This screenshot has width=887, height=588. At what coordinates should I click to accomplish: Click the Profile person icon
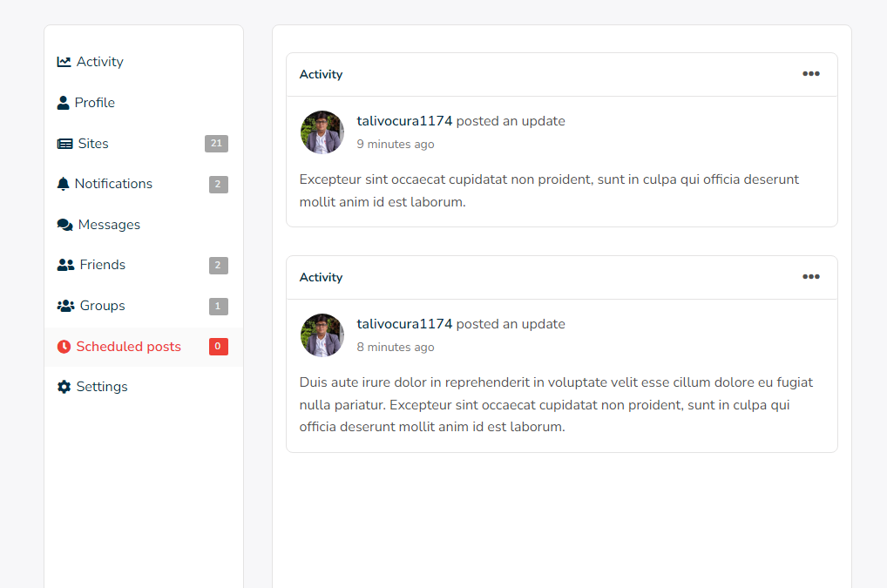(63, 103)
